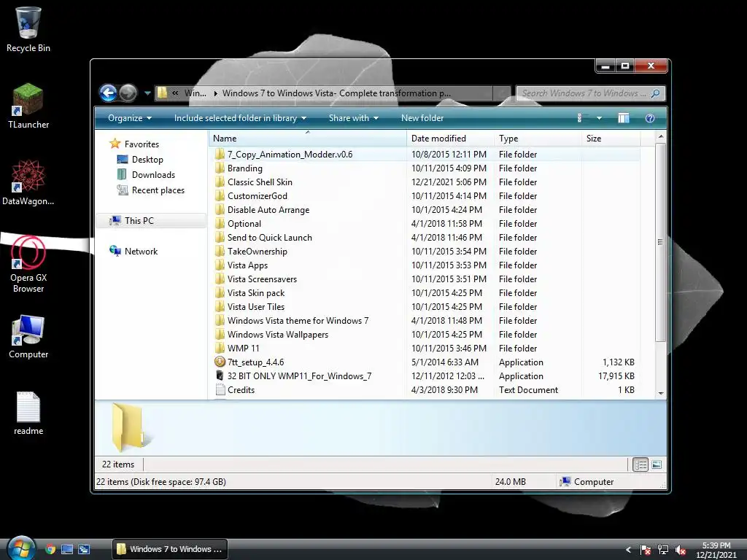
Task: Click the network tray icon
Action: (662, 550)
